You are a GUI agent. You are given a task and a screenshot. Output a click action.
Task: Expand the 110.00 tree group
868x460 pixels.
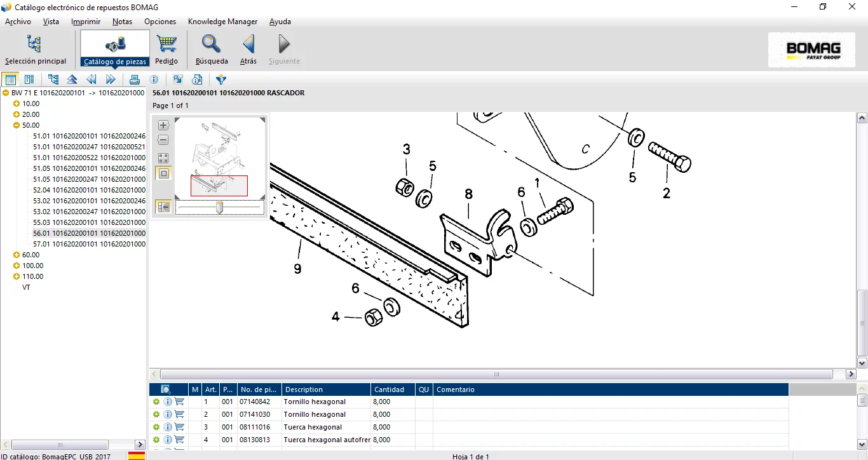[17, 276]
